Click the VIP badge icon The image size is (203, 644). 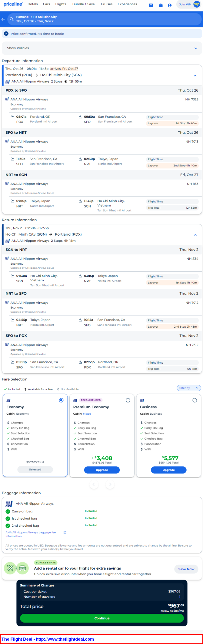197,4
